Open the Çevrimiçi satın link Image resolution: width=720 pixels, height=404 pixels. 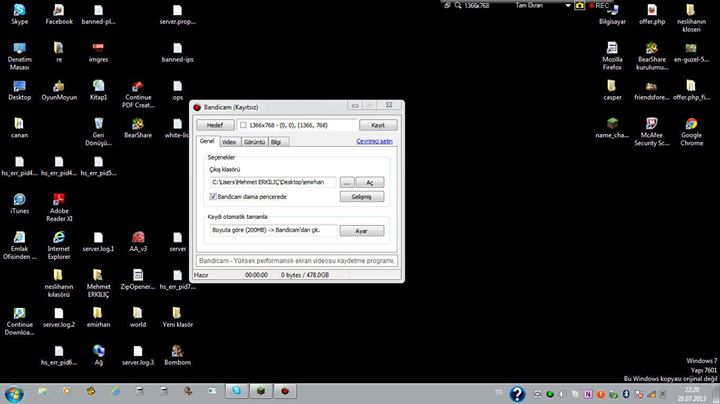pos(374,141)
